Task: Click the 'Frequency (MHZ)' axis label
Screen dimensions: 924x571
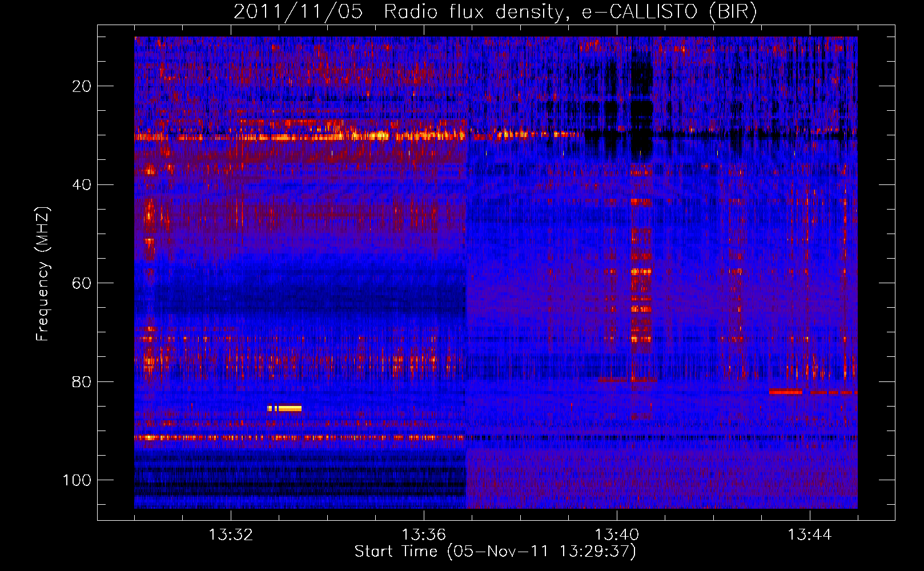Action: click(x=43, y=274)
